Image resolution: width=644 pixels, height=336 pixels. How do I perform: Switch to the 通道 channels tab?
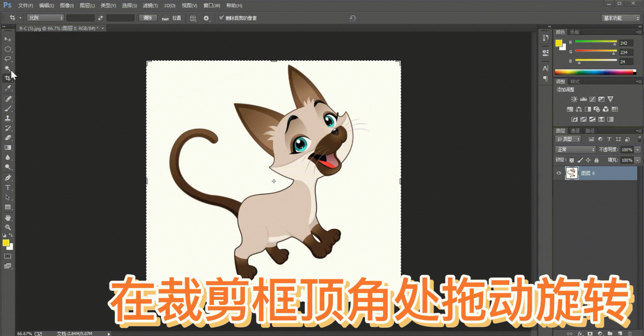[575, 131]
